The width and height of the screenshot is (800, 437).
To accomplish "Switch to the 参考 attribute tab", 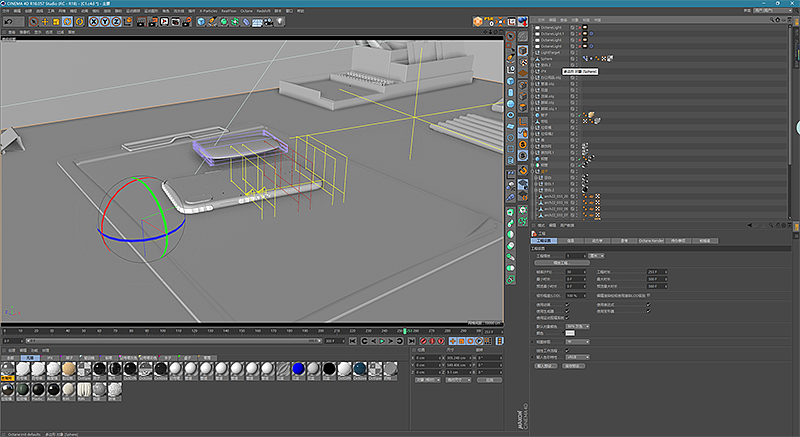I will [x=624, y=241].
